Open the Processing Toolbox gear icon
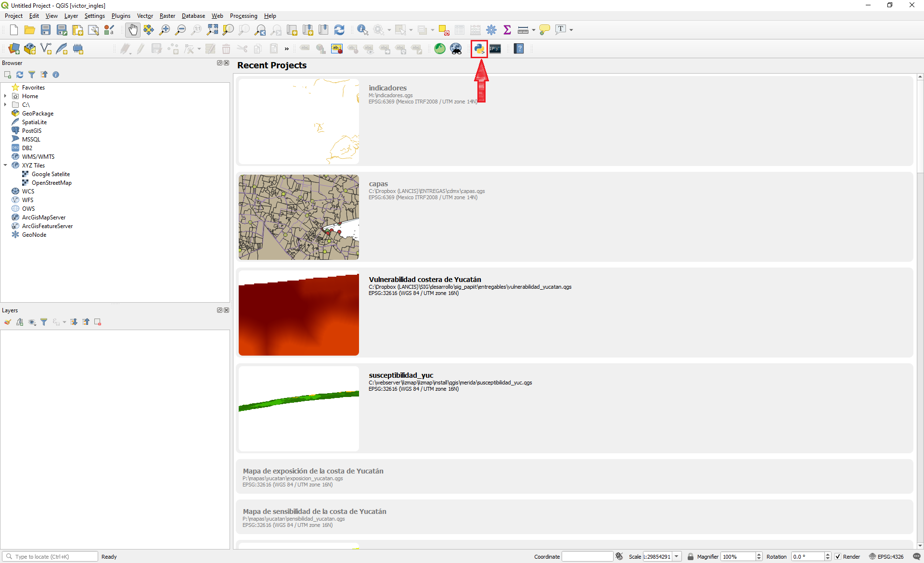 pos(491,30)
